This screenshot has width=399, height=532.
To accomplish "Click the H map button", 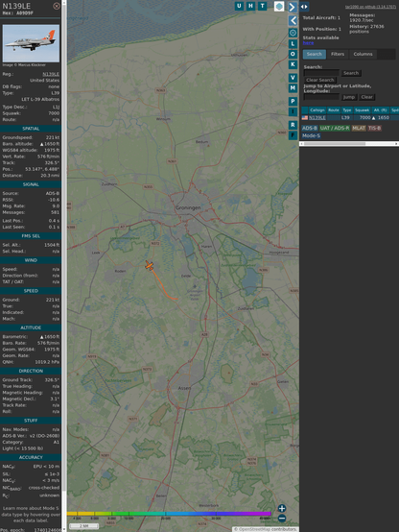I will click(x=250, y=6).
